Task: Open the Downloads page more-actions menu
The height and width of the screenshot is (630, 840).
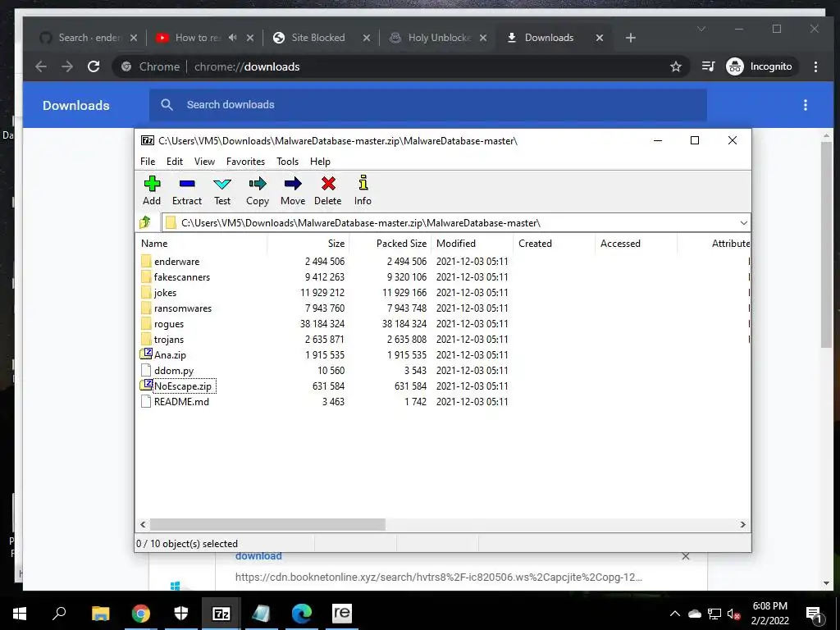Action: pos(806,105)
